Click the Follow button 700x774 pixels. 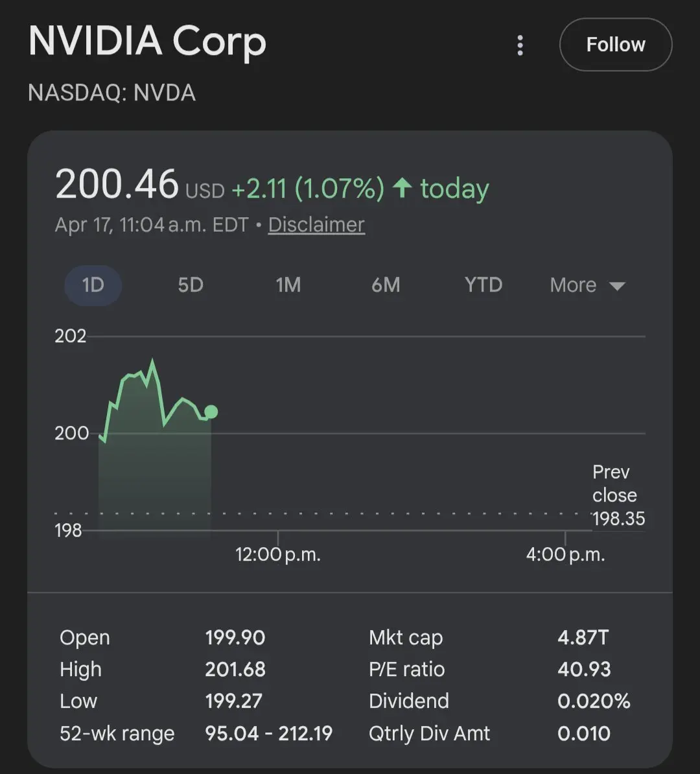pos(615,45)
